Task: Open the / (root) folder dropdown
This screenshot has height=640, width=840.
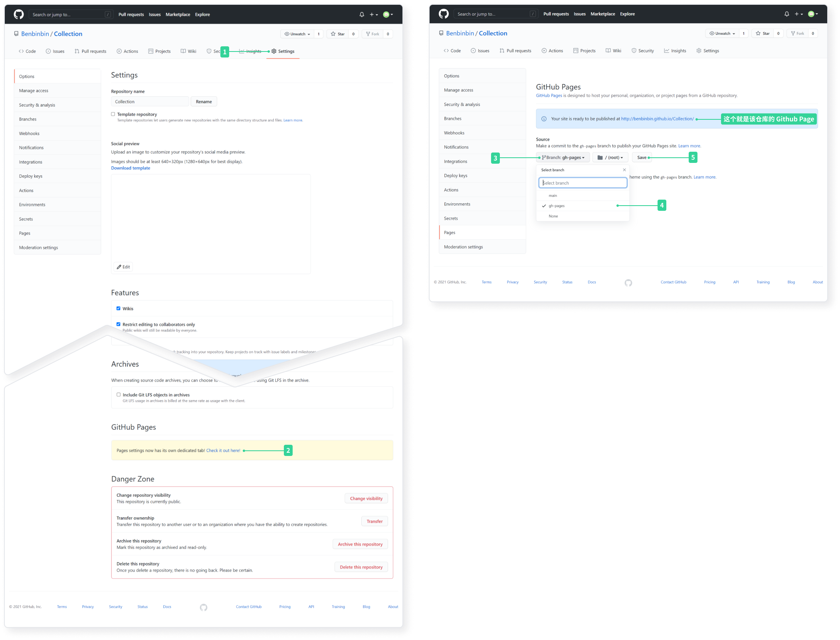Action: [610, 158]
